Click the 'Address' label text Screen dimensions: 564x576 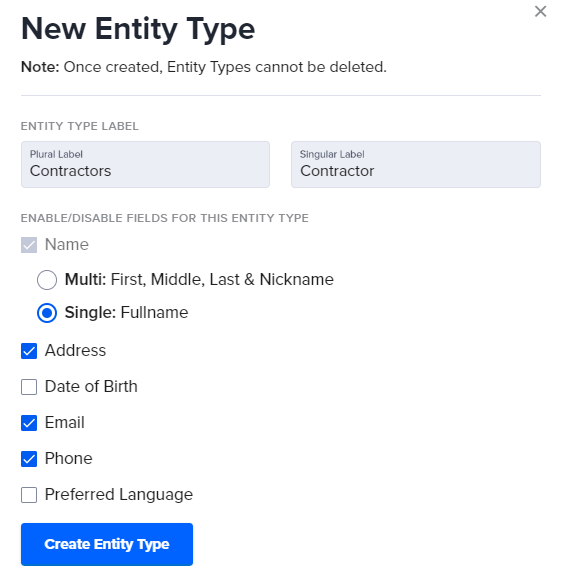(x=75, y=350)
